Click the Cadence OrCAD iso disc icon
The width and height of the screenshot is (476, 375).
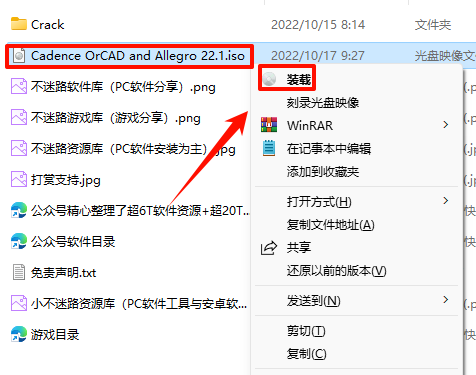[x=19, y=55]
